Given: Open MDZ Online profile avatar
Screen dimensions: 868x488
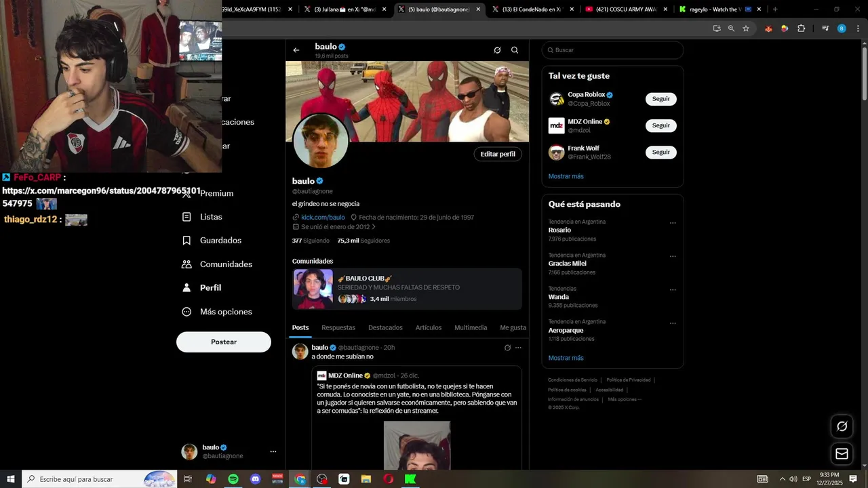Looking at the screenshot, I should (x=557, y=125).
